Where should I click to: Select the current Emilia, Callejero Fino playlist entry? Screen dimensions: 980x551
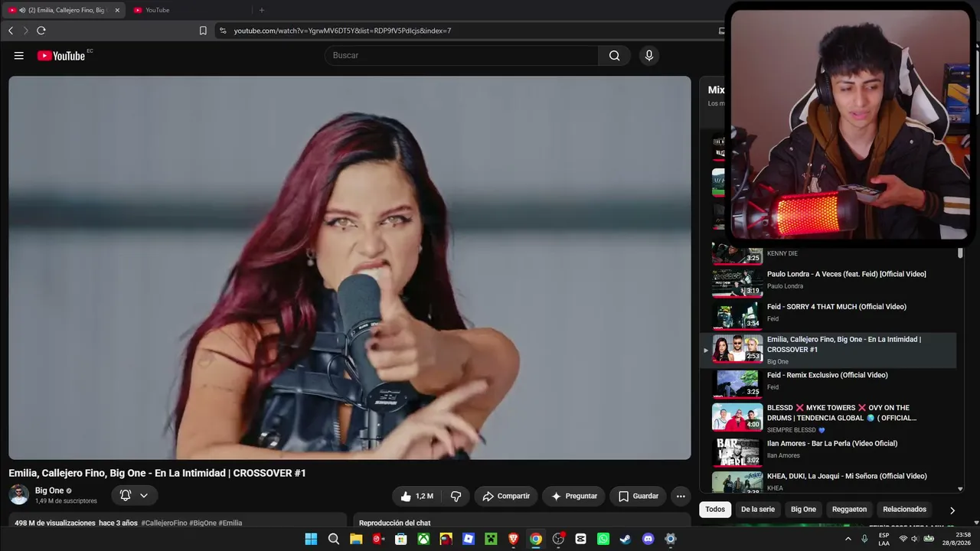point(829,349)
